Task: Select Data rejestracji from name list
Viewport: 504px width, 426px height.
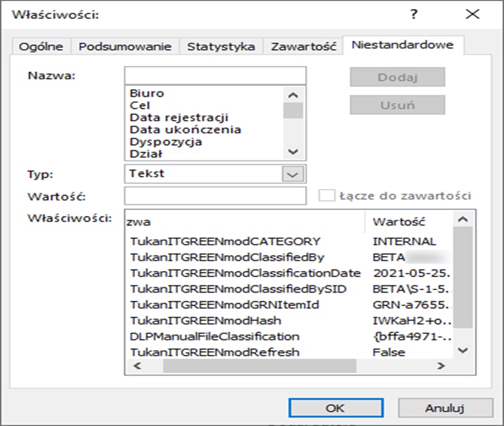Action: [x=179, y=118]
